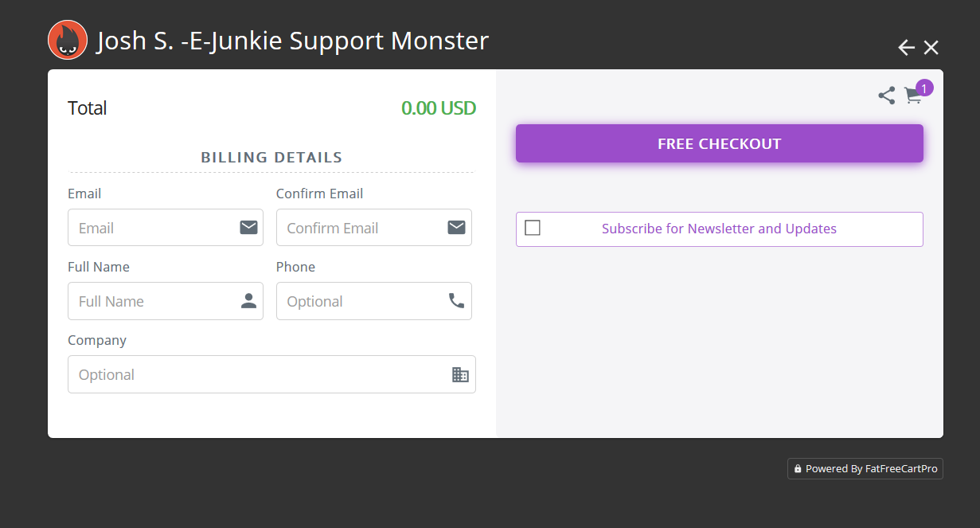Click the back arrow icon
This screenshot has width=980, height=528.
click(906, 48)
